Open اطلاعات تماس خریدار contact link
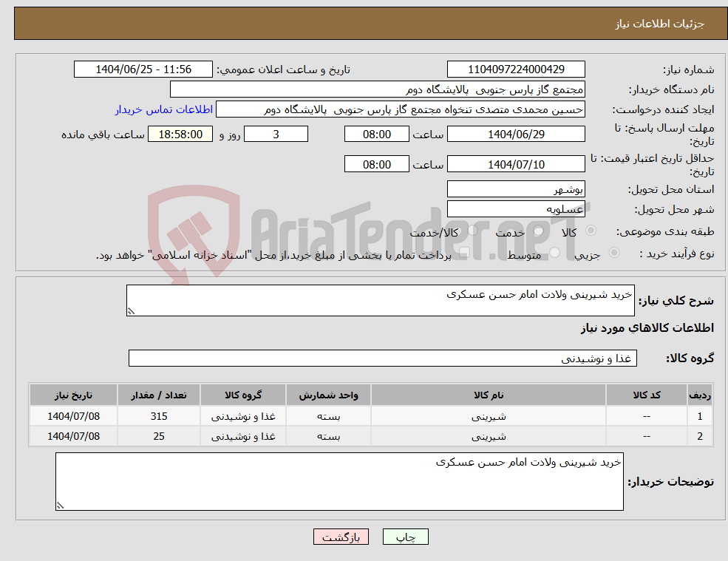Image resolution: width=728 pixels, height=561 pixels. coord(164,109)
